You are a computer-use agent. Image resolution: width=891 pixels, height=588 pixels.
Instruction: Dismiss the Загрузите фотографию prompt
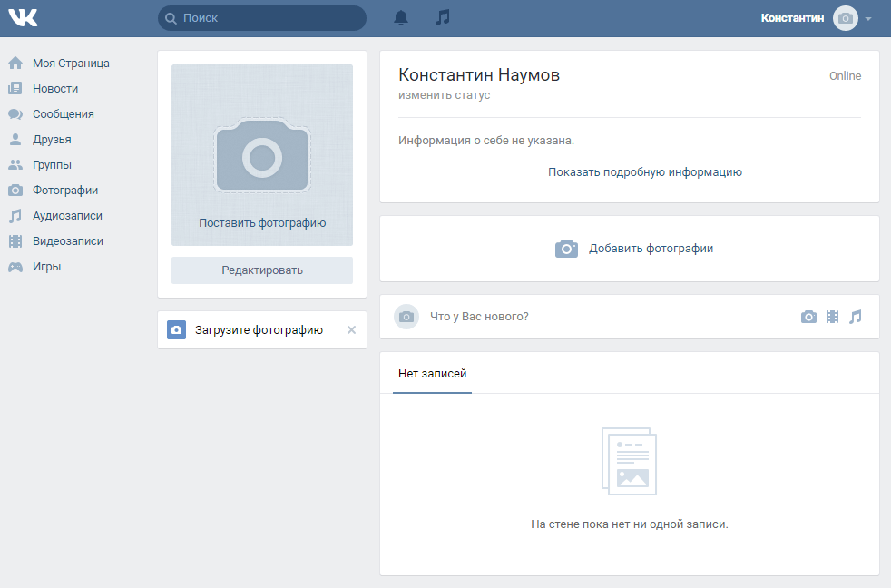coord(352,330)
